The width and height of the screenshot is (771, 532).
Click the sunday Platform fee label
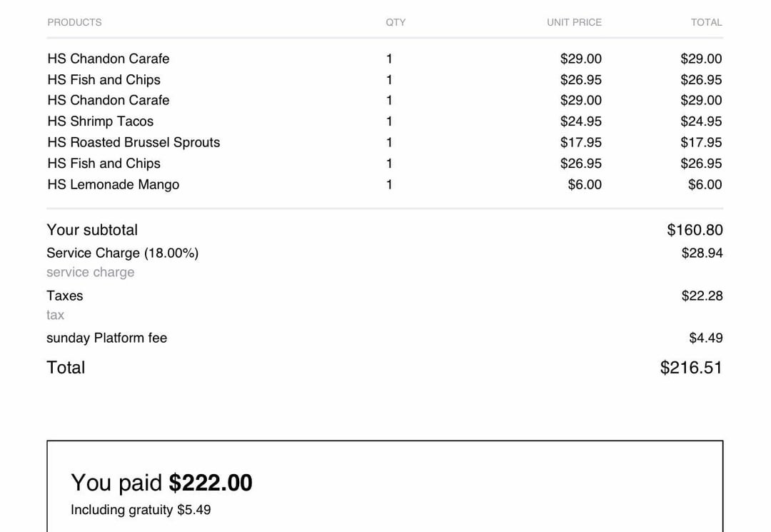click(106, 338)
